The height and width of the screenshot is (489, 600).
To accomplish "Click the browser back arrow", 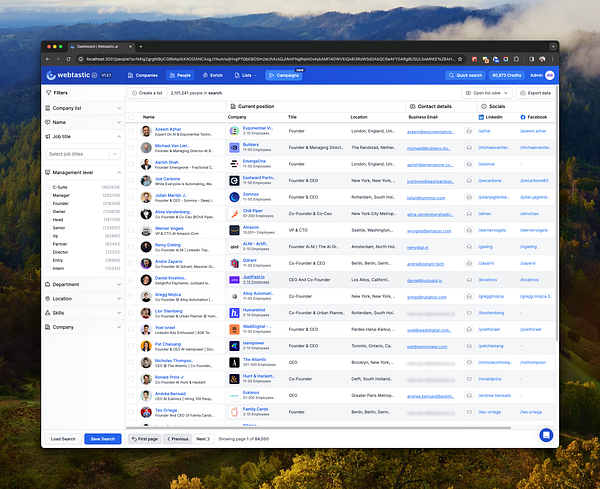I will (x=48, y=59).
